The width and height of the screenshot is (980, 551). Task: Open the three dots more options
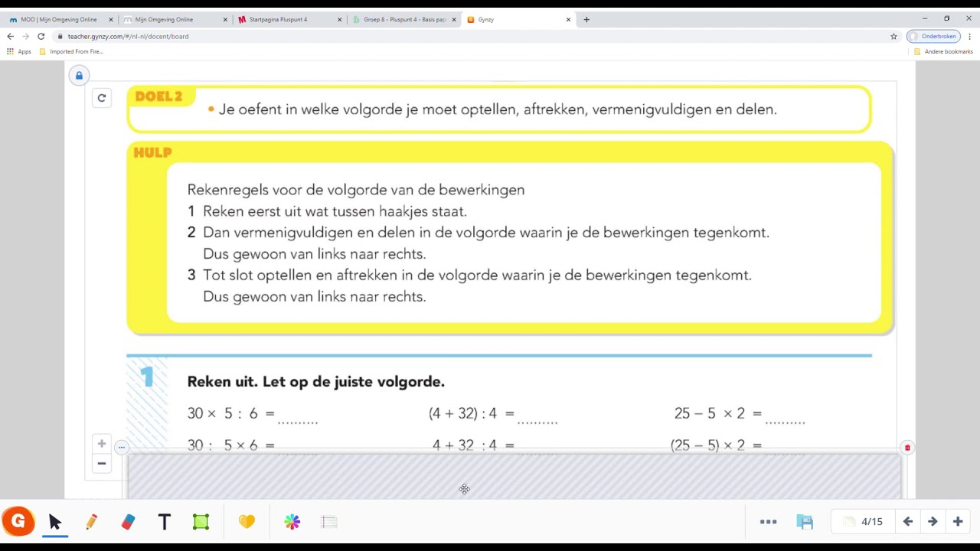[768, 522]
